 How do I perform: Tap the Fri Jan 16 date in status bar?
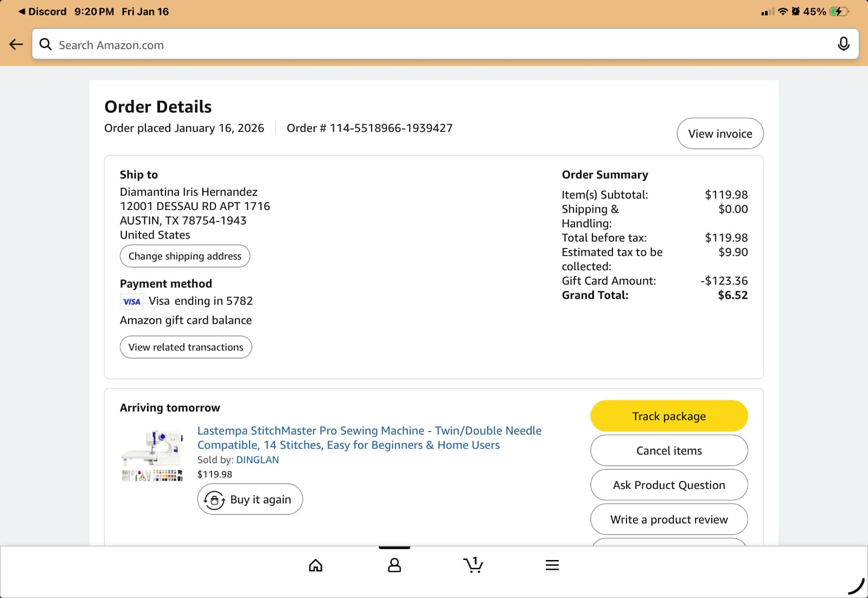pyautogui.click(x=145, y=11)
